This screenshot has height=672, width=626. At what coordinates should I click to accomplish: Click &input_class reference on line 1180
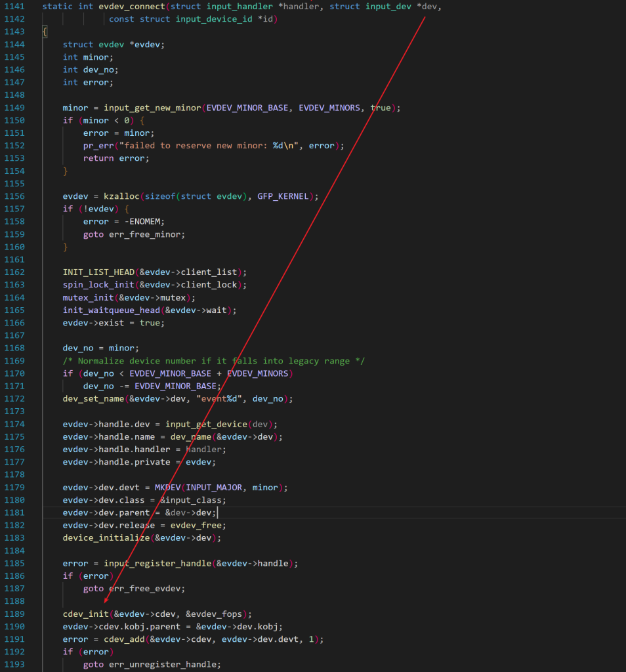pos(191,500)
